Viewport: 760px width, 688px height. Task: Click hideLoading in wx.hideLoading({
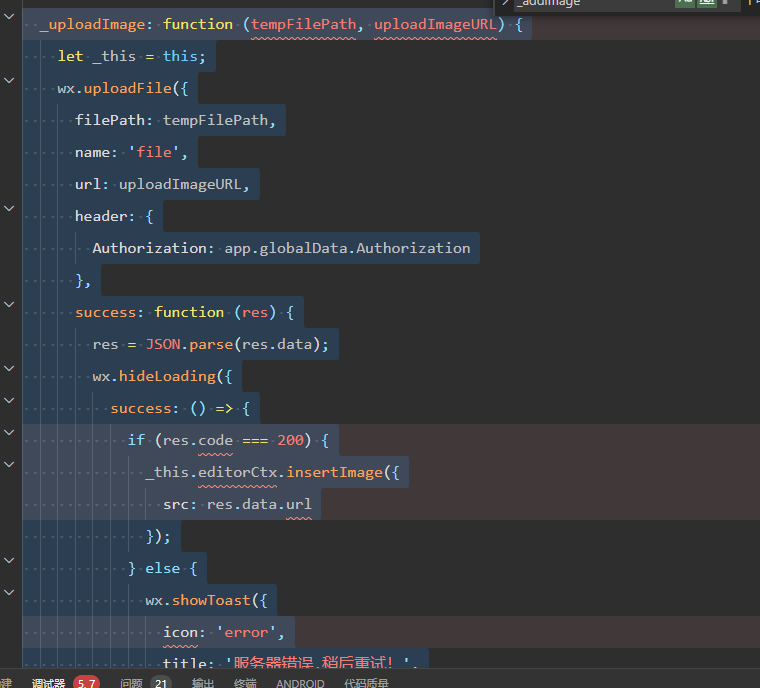(167, 376)
